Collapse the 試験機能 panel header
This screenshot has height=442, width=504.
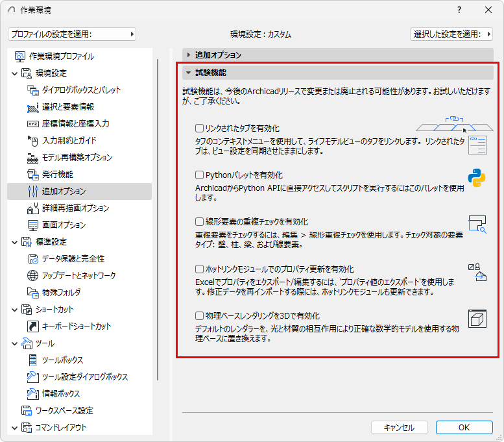point(337,73)
